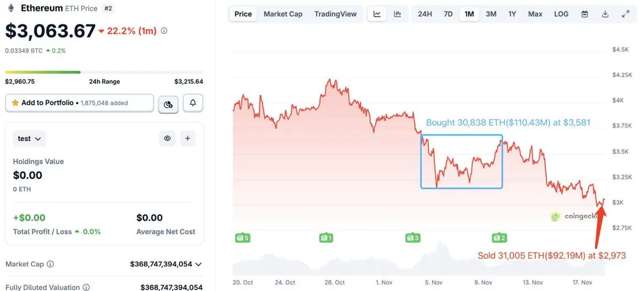Toggle holdings visibility eye icon
Image resolution: width=644 pixels, height=291 pixels.
[167, 139]
